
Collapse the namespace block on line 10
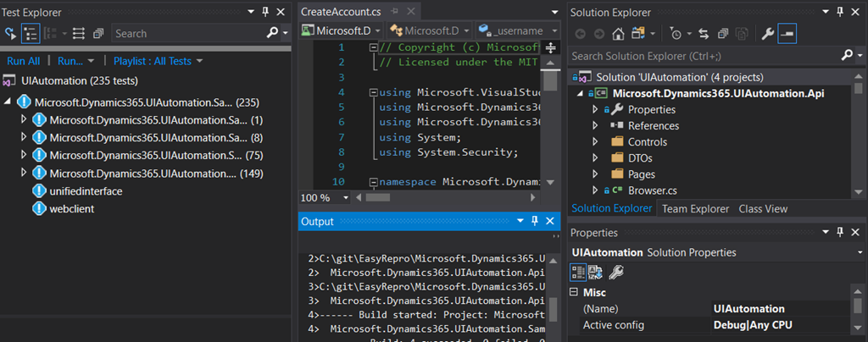(x=373, y=181)
